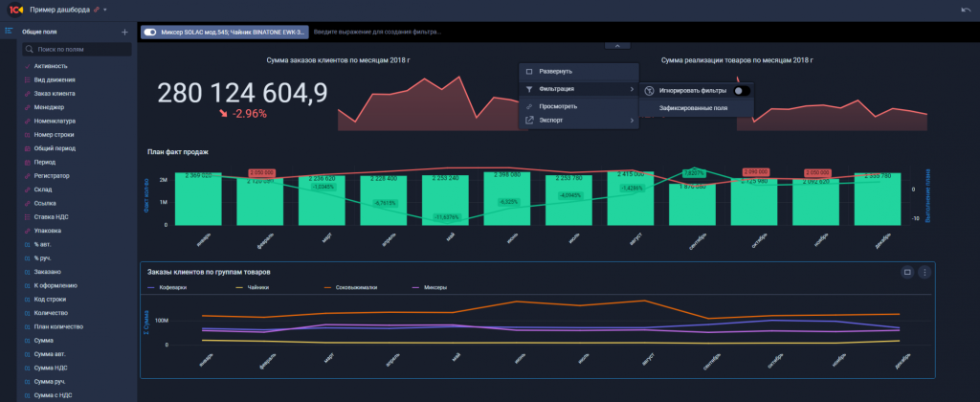Open the dashboard title dropdown arrow
980x402 pixels.
tap(105, 9)
